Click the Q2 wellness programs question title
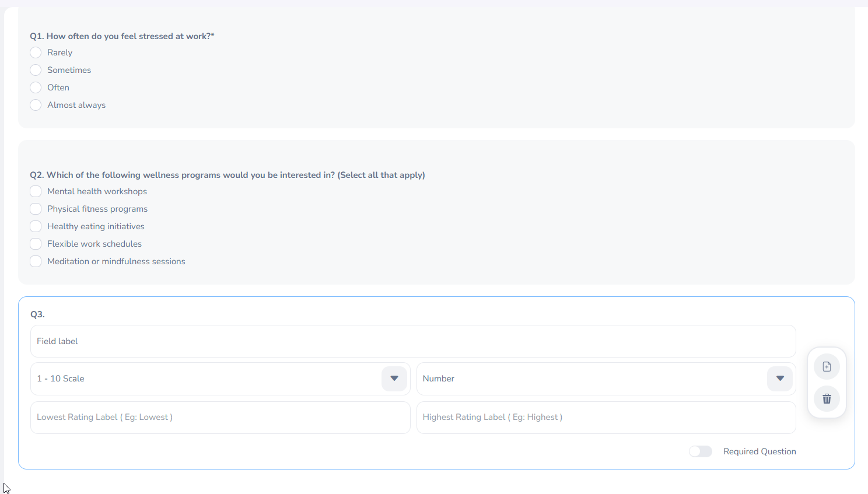 pyautogui.click(x=228, y=175)
